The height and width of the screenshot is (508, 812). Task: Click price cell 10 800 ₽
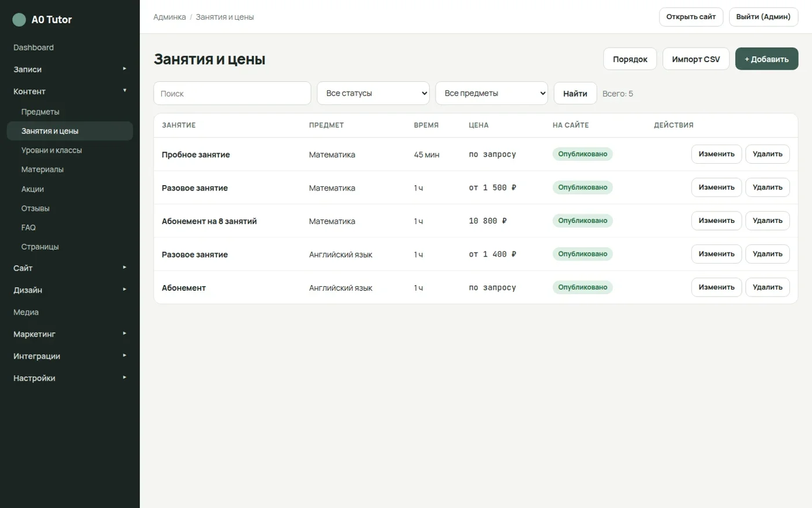[488, 221]
